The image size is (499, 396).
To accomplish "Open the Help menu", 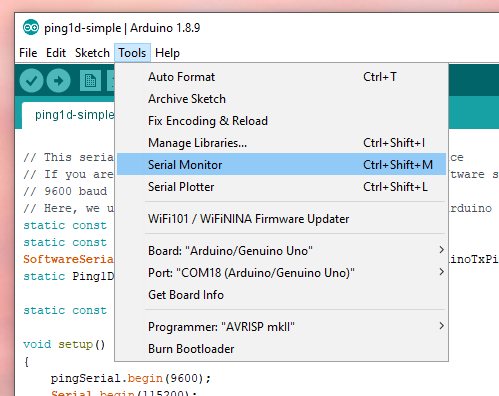I will (x=167, y=53).
